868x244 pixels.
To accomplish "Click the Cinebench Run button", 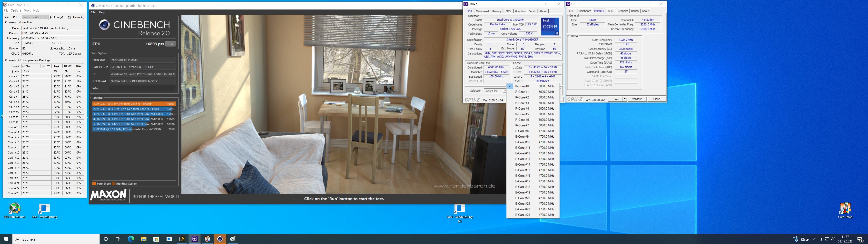I will pos(171,44).
